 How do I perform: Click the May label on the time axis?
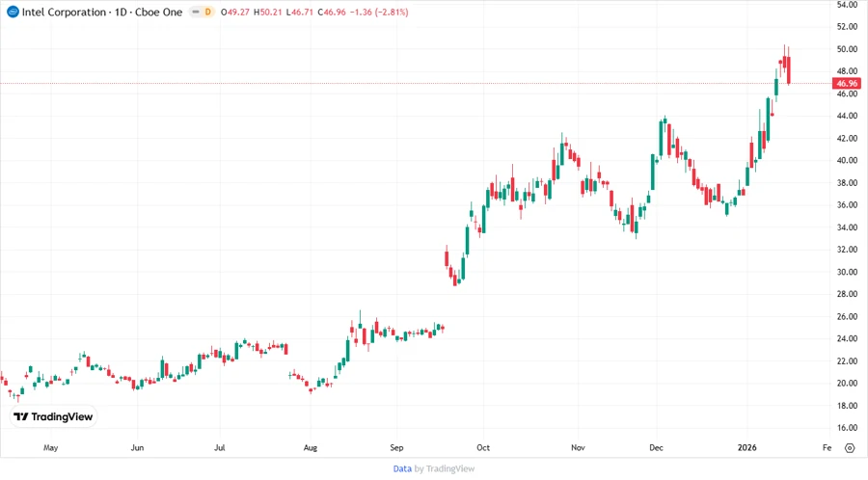(x=50, y=448)
